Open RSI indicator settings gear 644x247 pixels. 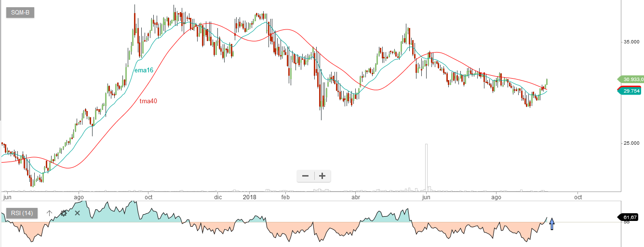click(x=64, y=213)
